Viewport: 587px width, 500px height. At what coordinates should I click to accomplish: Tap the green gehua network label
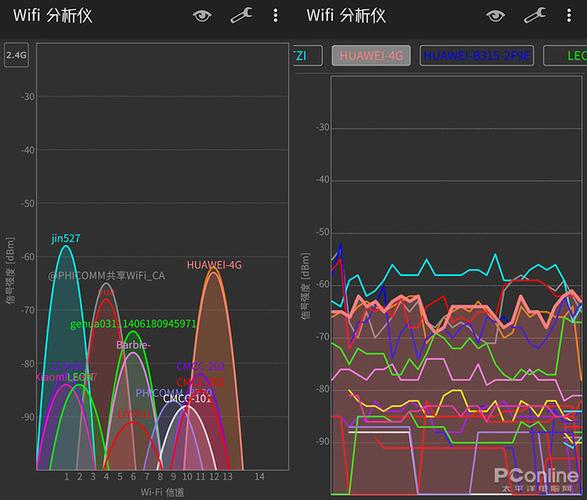click(x=133, y=324)
